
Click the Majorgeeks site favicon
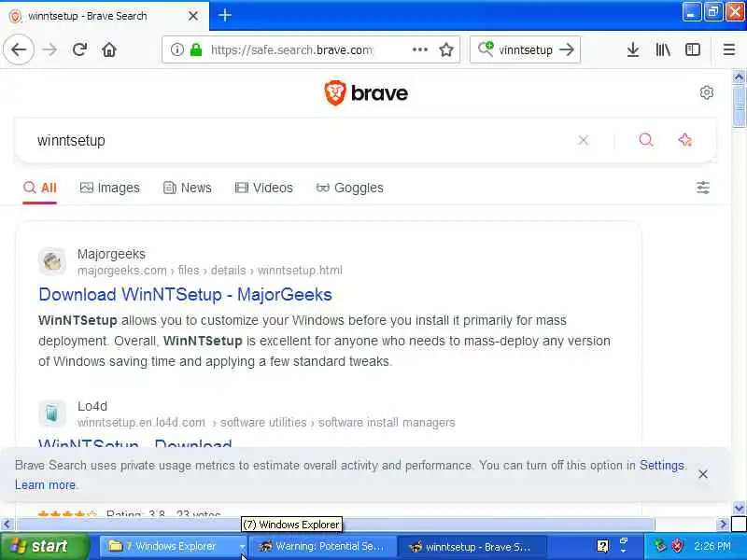point(52,261)
